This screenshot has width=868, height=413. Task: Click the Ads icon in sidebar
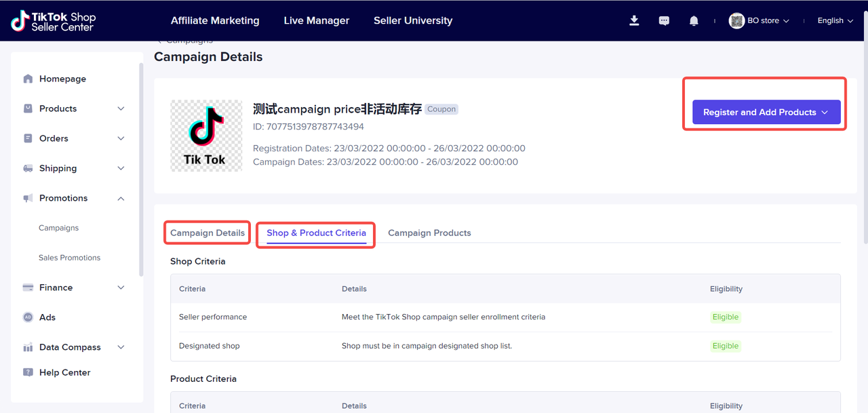tap(28, 317)
